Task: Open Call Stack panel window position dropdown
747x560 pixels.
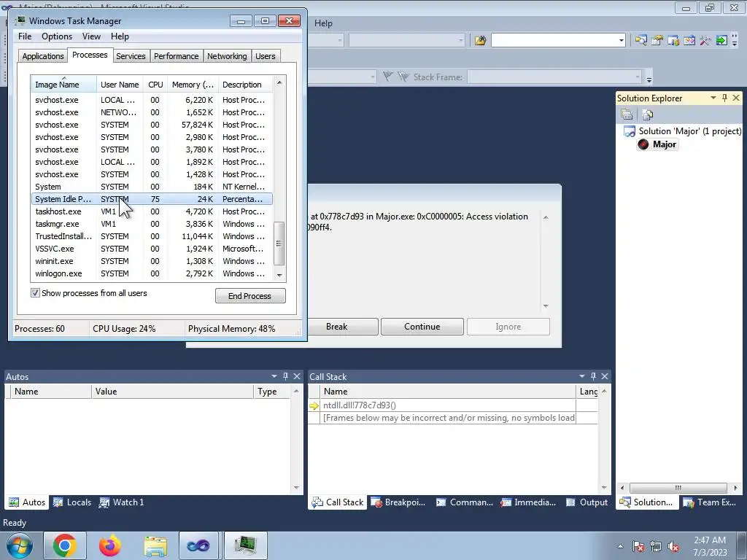Action: point(581,376)
